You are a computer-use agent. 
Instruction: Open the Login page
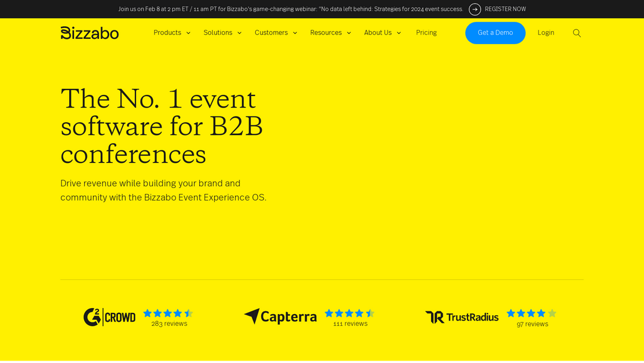click(546, 33)
